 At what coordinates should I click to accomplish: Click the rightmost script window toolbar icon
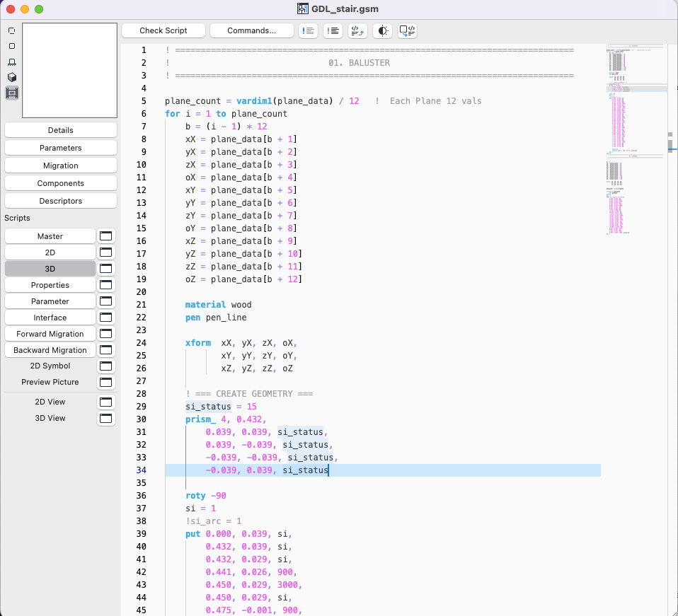click(408, 30)
